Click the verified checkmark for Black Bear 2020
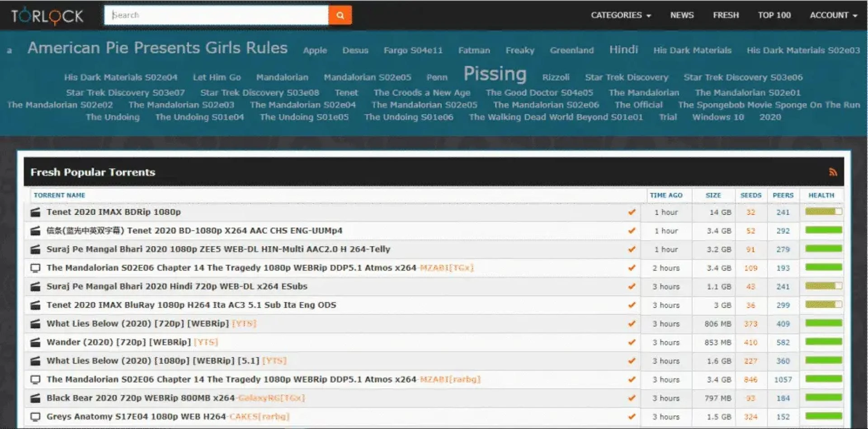 pos(632,398)
